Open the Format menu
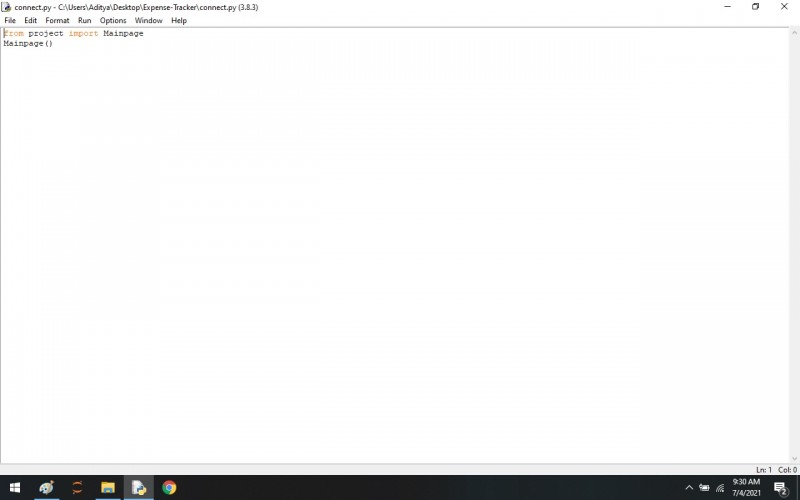800x500 pixels. [57, 20]
